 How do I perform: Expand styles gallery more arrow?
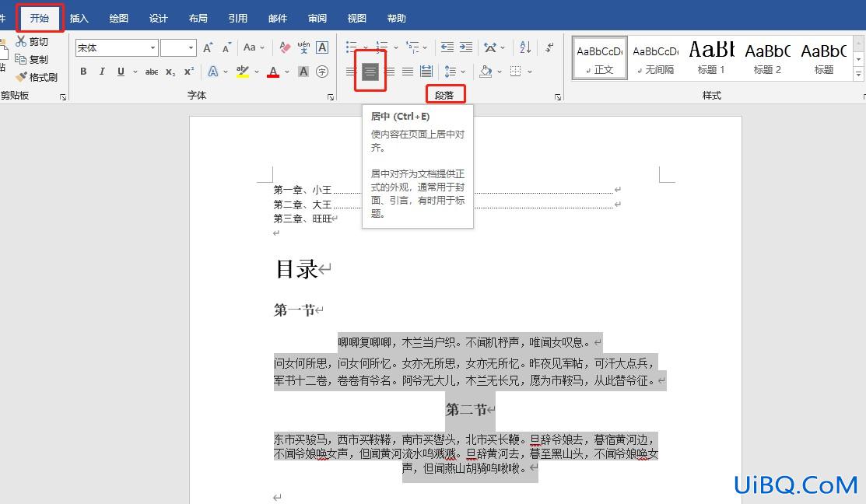click(858, 73)
